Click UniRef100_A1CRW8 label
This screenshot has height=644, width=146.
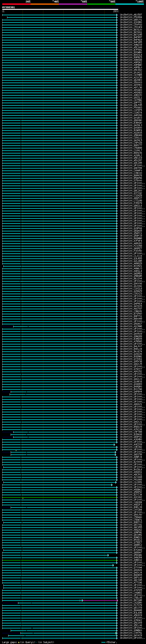(x=131, y=326)
